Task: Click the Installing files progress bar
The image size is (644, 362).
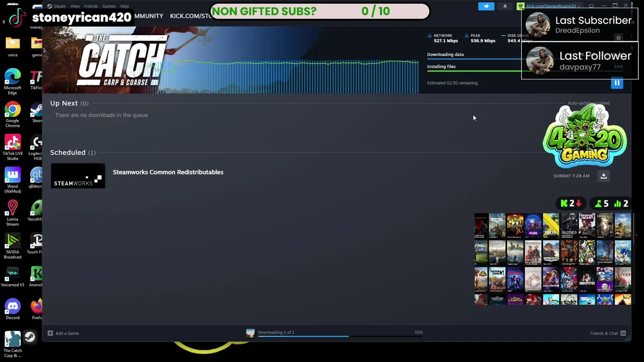Action: coord(525,71)
